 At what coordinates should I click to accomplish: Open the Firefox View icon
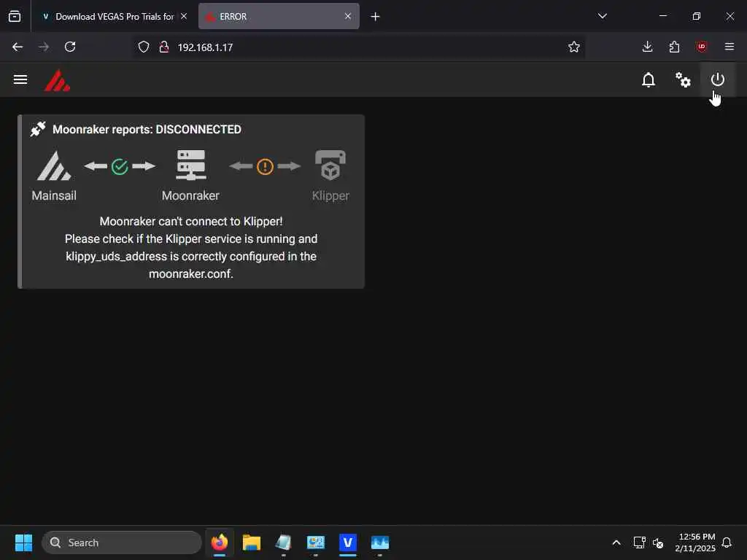tap(15, 17)
